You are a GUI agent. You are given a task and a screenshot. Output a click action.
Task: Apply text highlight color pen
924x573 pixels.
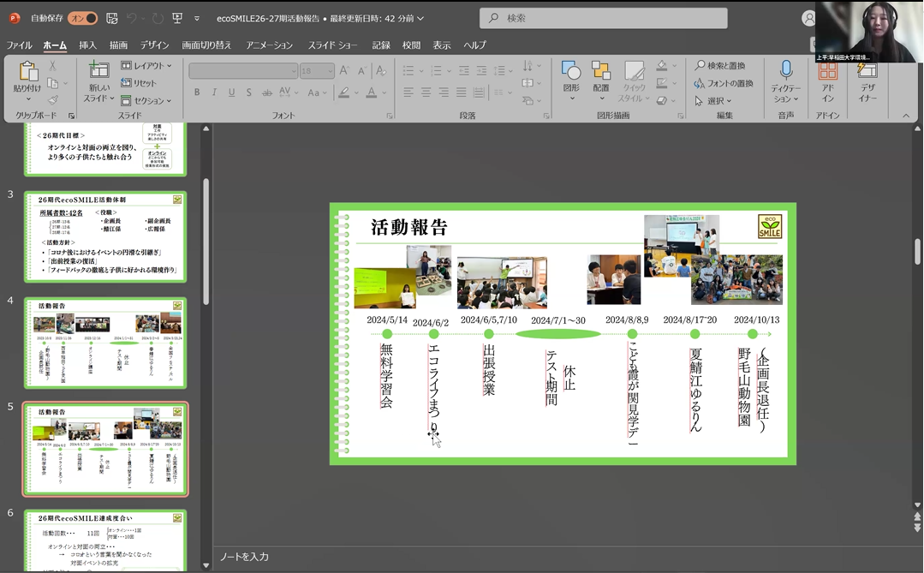(343, 93)
